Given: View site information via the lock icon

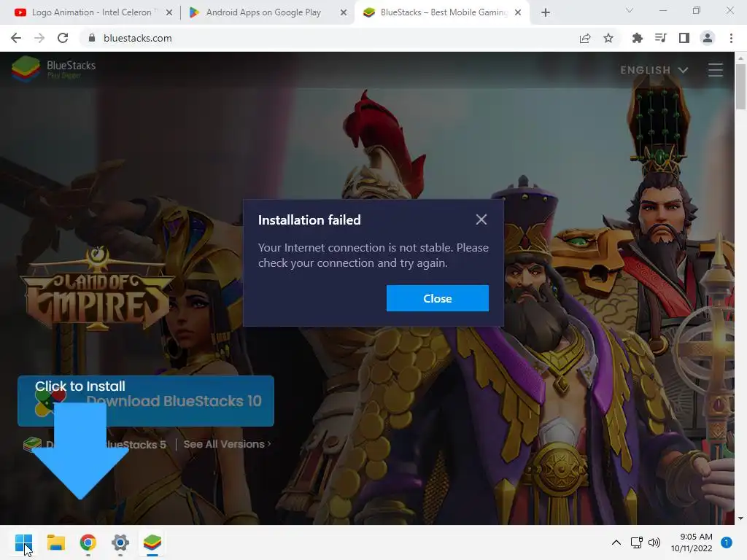Looking at the screenshot, I should [x=92, y=38].
